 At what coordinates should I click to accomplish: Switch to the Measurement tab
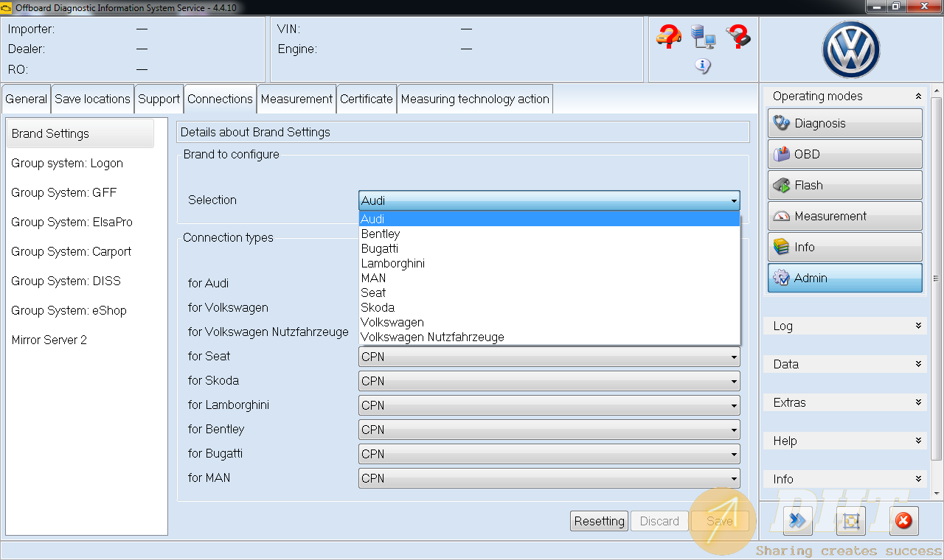coord(296,99)
